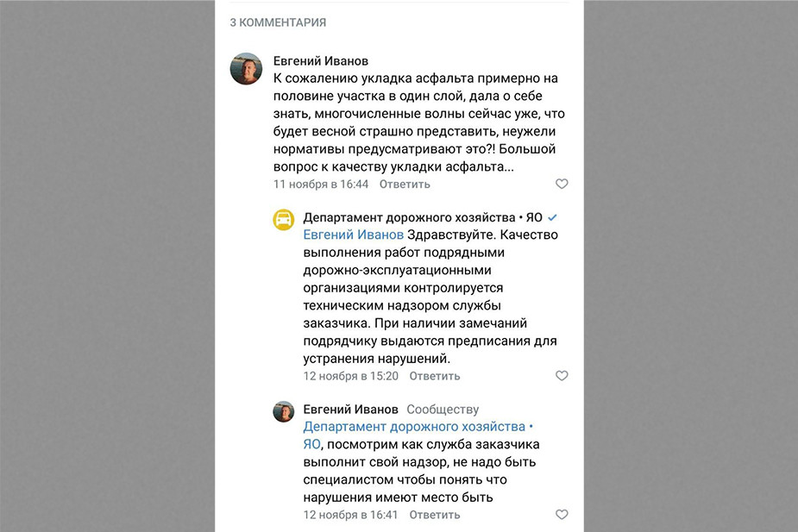
Task: Click the 3 КОММЕНТАРИЯ header
Action: pyautogui.click(x=278, y=22)
